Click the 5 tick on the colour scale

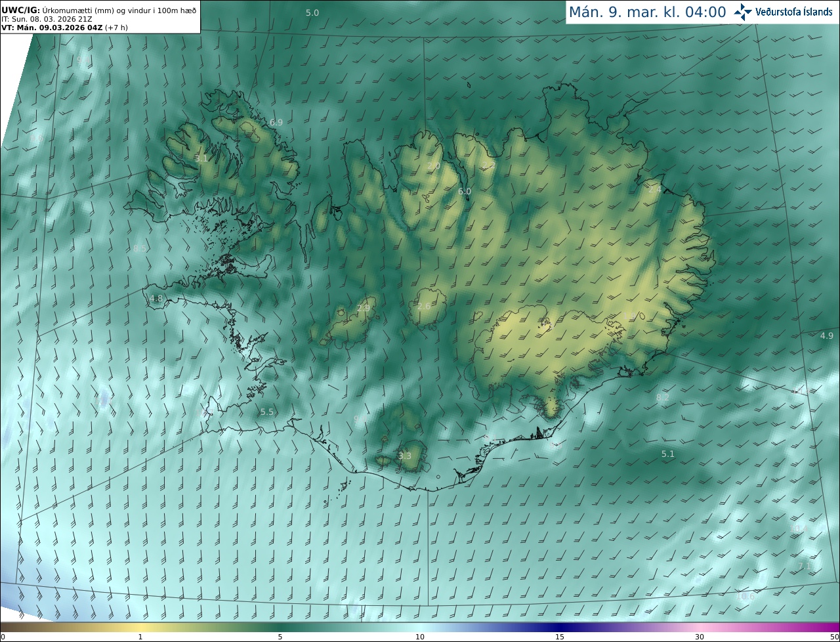point(280,637)
